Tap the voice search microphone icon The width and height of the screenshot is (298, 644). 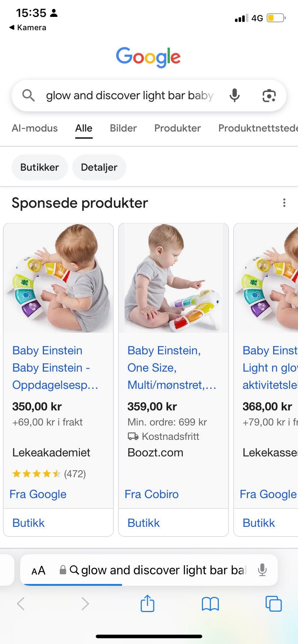point(235,96)
